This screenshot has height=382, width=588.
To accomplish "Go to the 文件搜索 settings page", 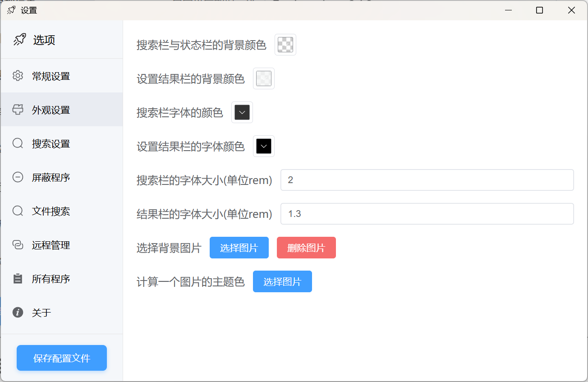I will click(x=51, y=211).
